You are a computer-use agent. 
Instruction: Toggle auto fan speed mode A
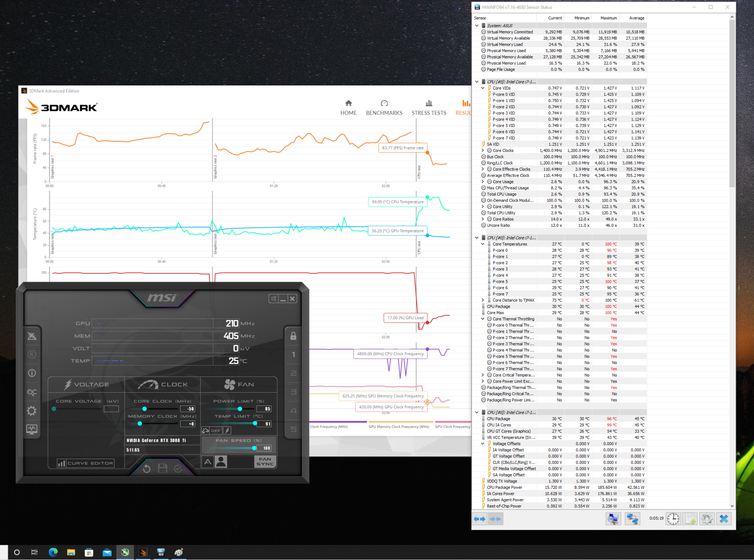(208, 461)
